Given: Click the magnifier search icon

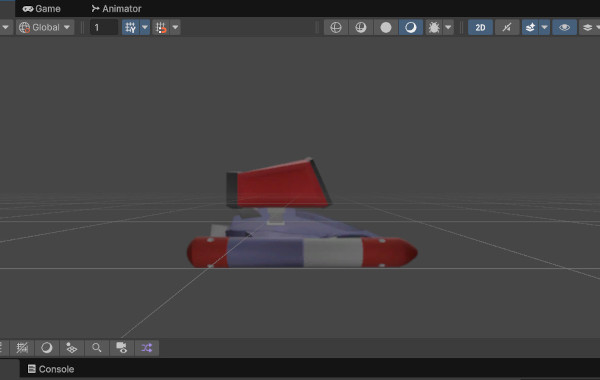Looking at the screenshot, I should (96, 348).
